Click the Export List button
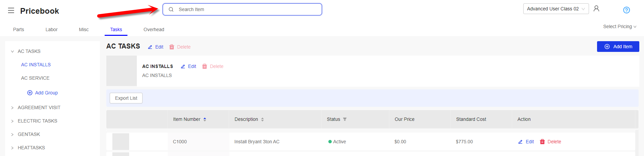The image size is (644, 156). (x=126, y=98)
